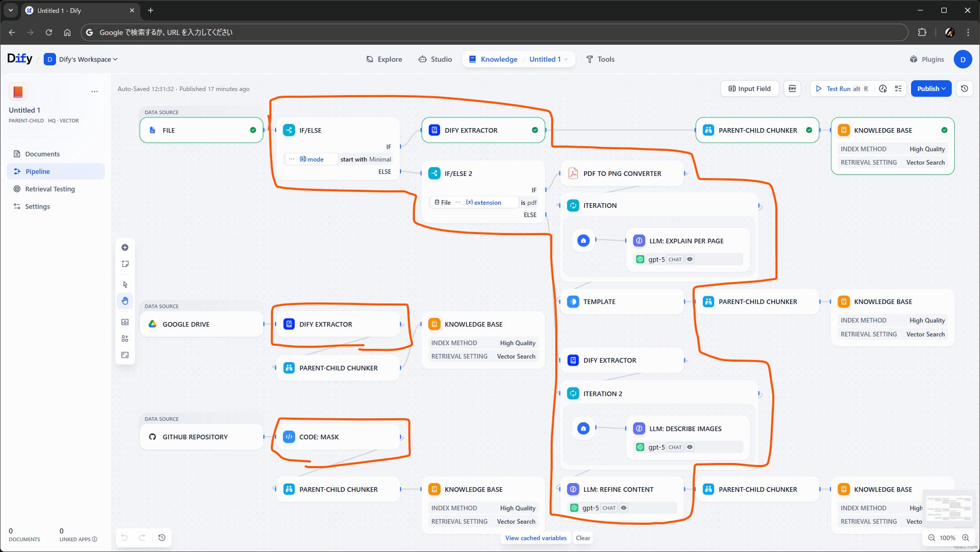Add a note to the canvas
The width and height of the screenshot is (980, 552).
(125, 264)
